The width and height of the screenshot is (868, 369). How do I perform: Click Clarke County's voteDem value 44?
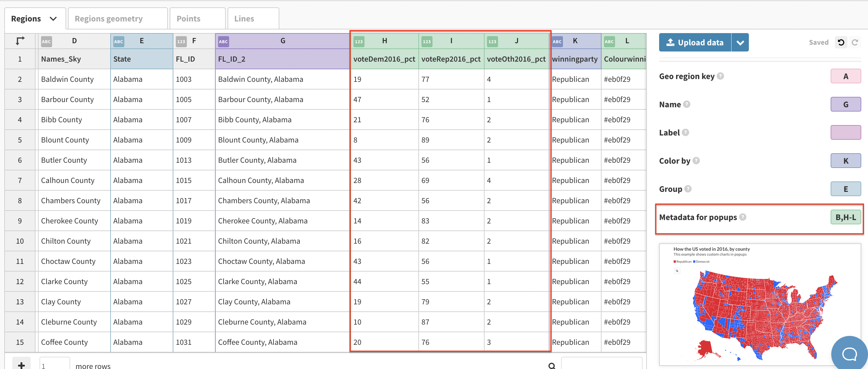[x=384, y=282]
